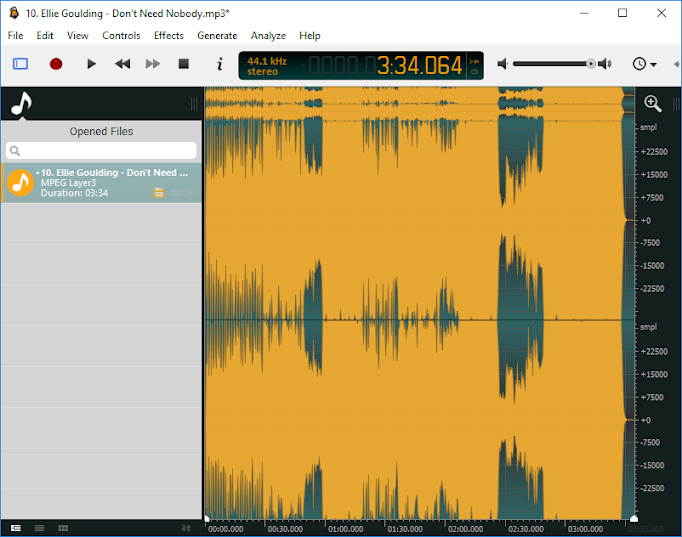This screenshot has height=537, width=682.
Task: Adjust the volume slider knob
Action: [x=590, y=64]
